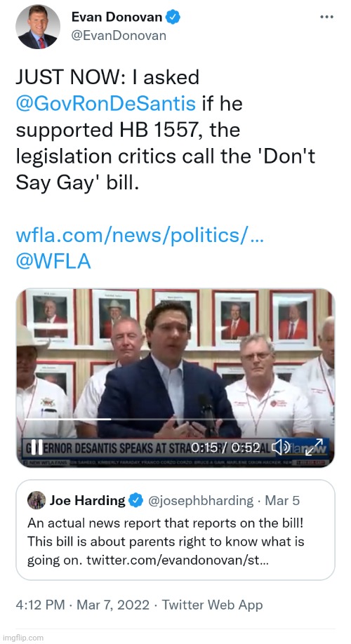Open the three-dot more options menu

[x=326, y=18]
